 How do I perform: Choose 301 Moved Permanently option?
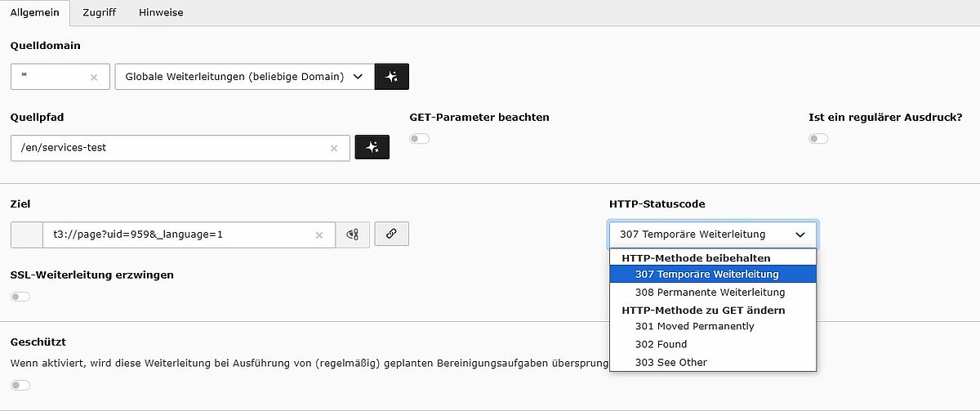tap(694, 326)
